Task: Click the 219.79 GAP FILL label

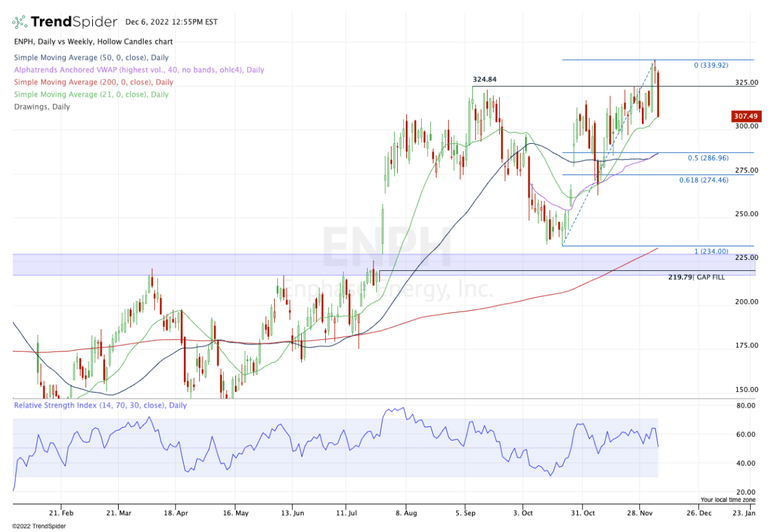Action: 696,277
